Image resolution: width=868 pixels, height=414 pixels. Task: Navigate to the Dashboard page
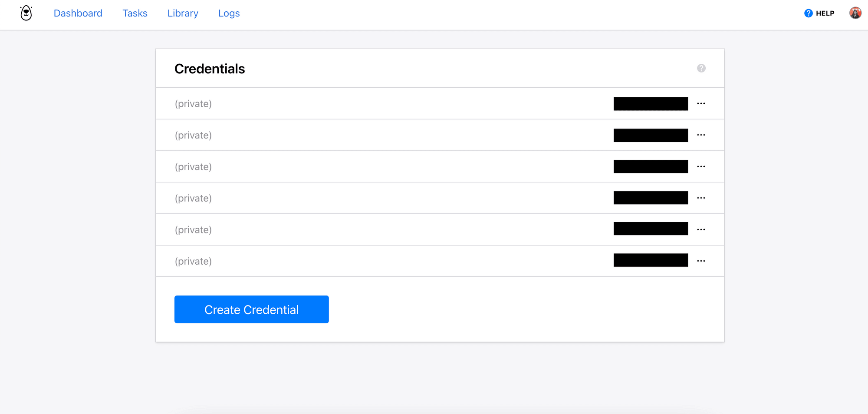78,13
